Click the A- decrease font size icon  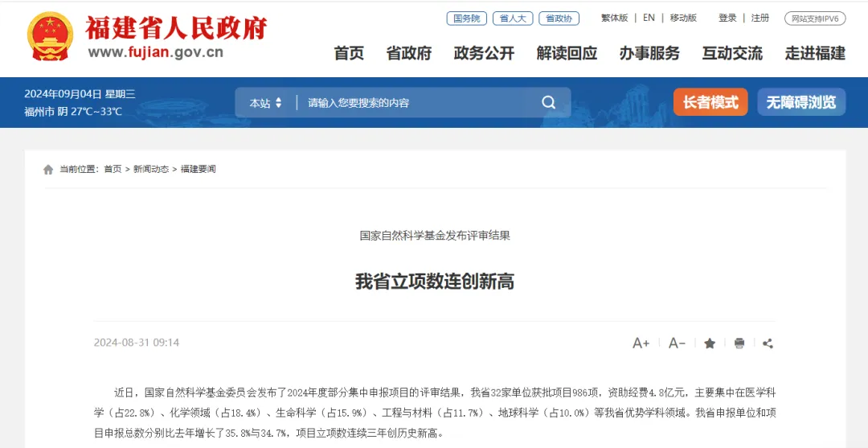click(677, 343)
